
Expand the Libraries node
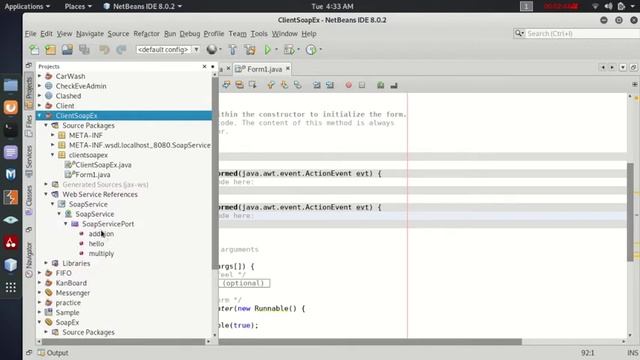tap(46, 263)
